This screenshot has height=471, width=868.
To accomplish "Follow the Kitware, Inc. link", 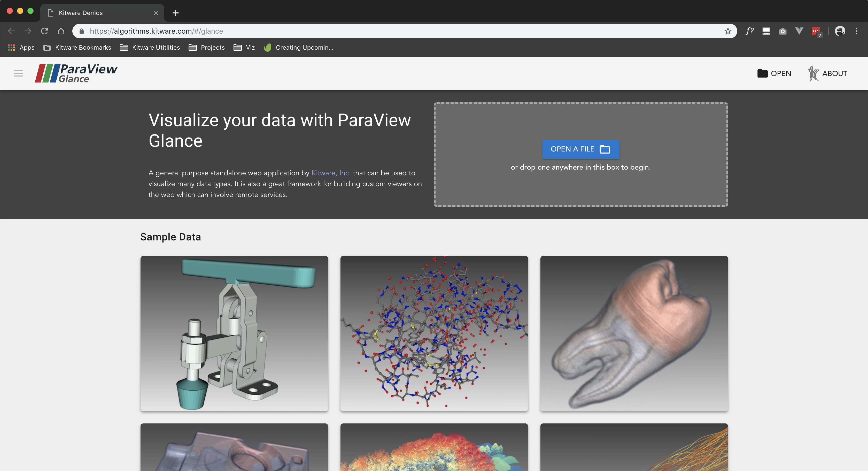I will click(x=331, y=173).
